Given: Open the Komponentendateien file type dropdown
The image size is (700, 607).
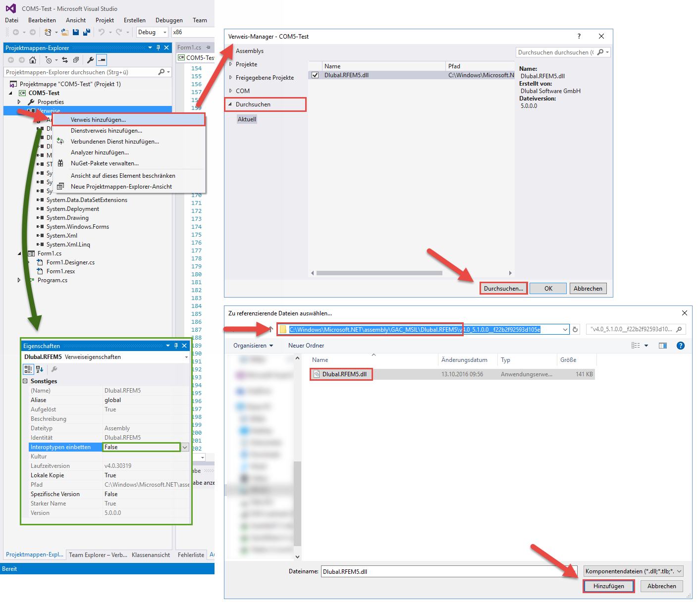Looking at the screenshot, I should click(x=679, y=571).
